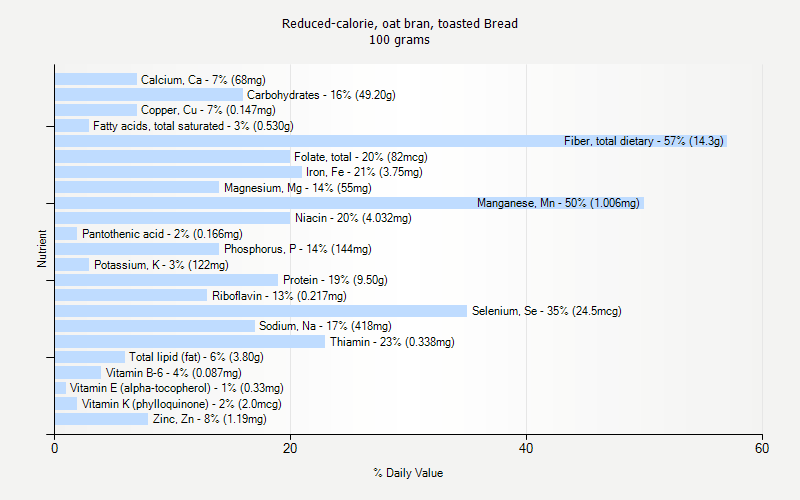Click the Protein bar in the chart
Screen dimensions: 800x500
(166, 280)
